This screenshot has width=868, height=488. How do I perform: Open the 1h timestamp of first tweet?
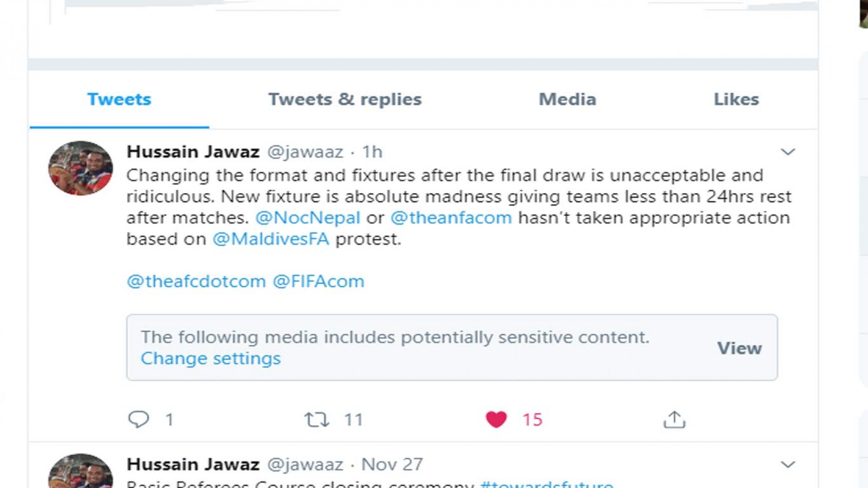372,152
